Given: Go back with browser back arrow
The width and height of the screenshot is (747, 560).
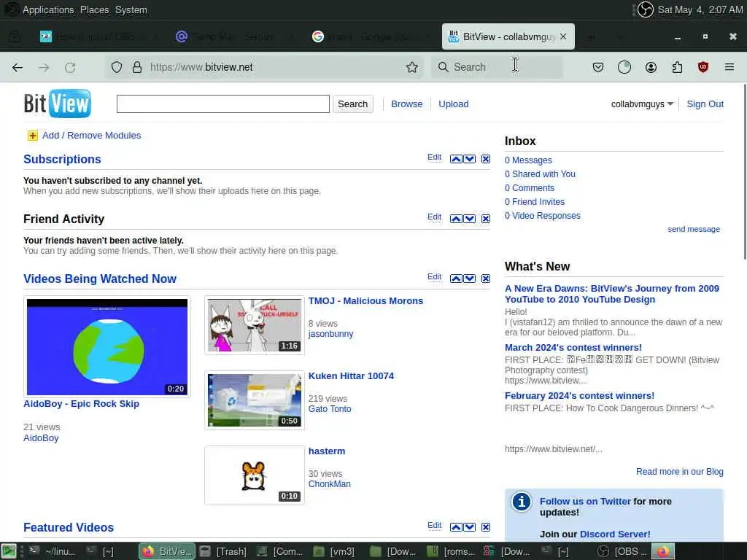Looking at the screenshot, I should pos(18,68).
